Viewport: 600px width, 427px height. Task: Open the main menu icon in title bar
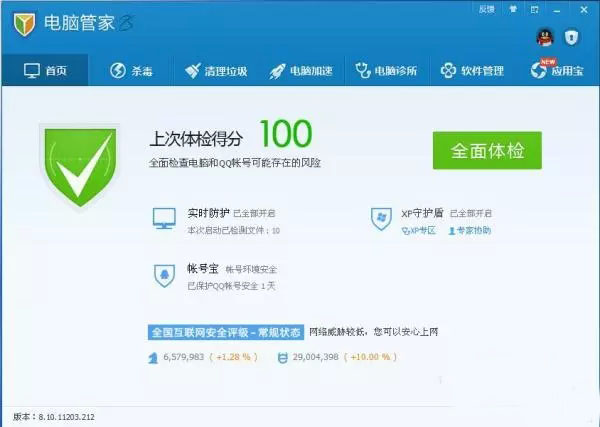coord(535,10)
